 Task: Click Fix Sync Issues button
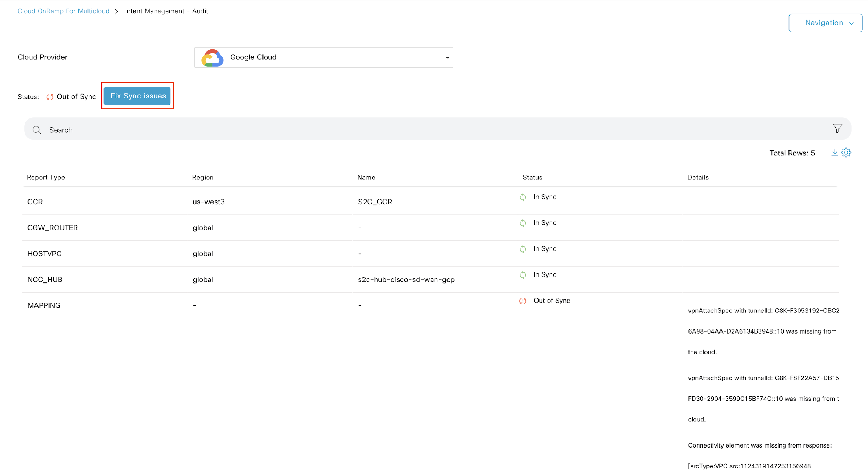pos(138,96)
